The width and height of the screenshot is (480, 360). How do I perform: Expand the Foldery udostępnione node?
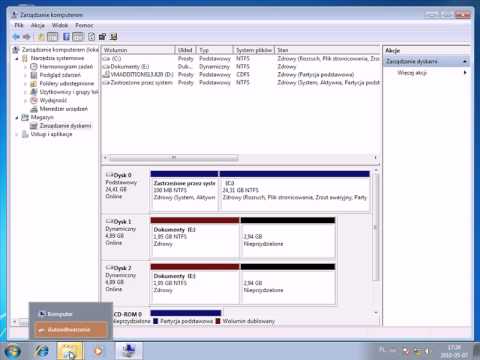pos(26,84)
